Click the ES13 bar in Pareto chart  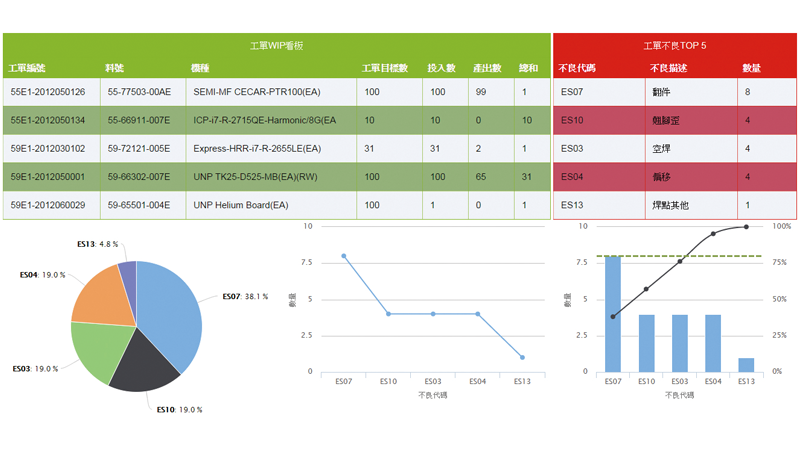[x=746, y=365]
